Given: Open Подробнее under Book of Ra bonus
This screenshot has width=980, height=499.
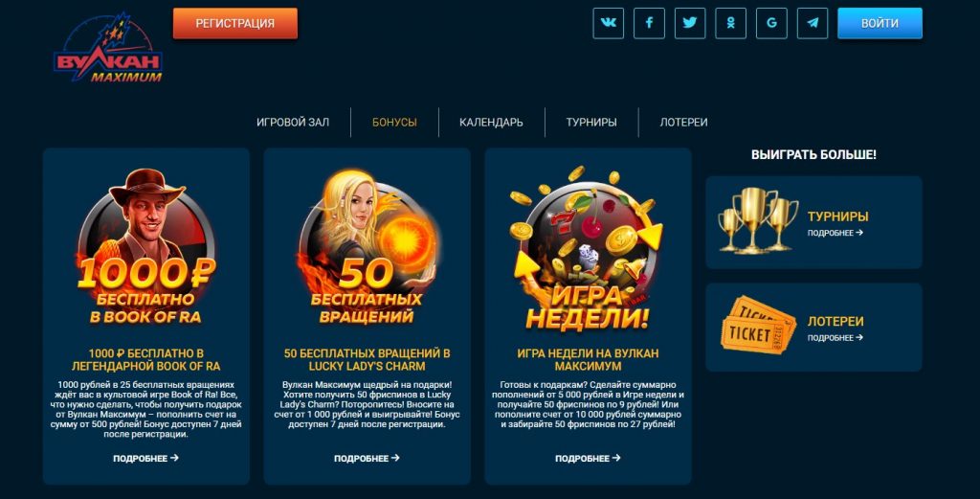Looking at the screenshot, I should coord(145,459).
